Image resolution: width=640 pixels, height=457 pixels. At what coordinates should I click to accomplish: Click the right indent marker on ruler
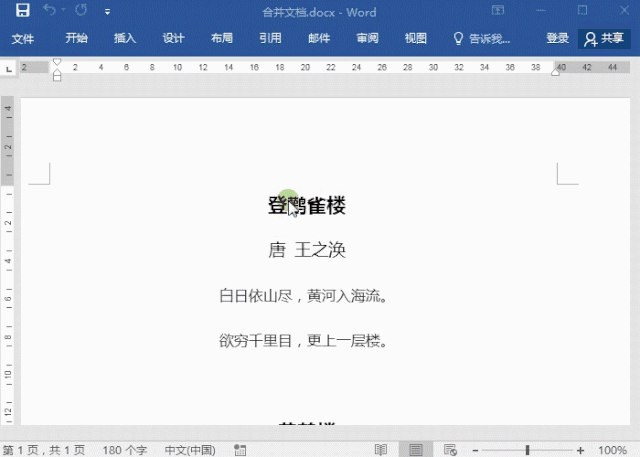click(x=555, y=72)
